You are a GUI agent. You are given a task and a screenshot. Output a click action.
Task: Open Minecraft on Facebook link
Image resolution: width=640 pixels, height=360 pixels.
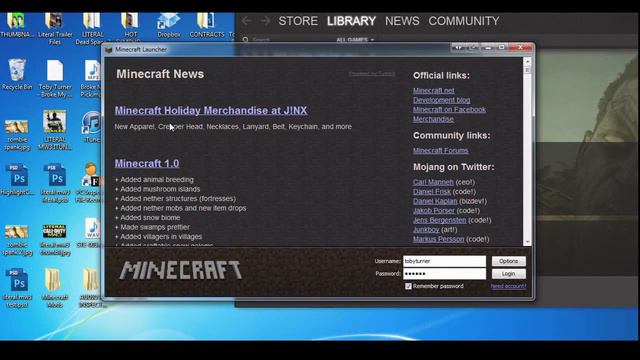(449, 109)
